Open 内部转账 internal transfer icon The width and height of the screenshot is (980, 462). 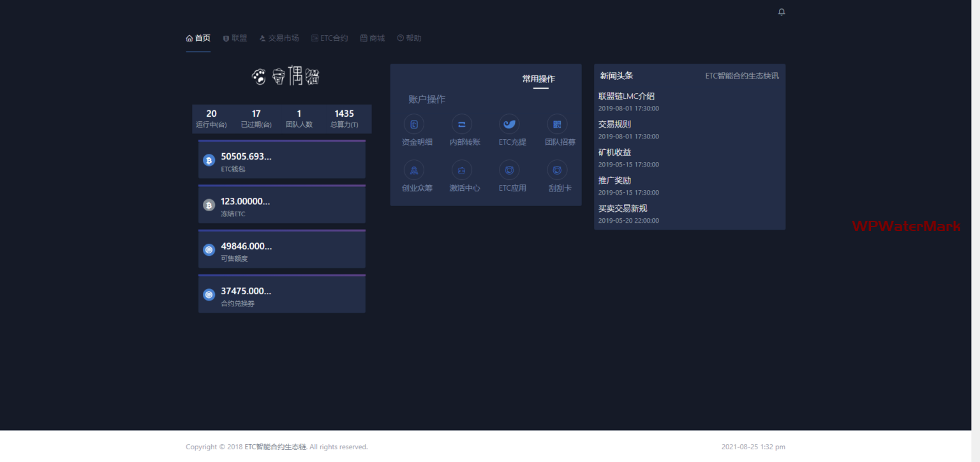tap(461, 124)
